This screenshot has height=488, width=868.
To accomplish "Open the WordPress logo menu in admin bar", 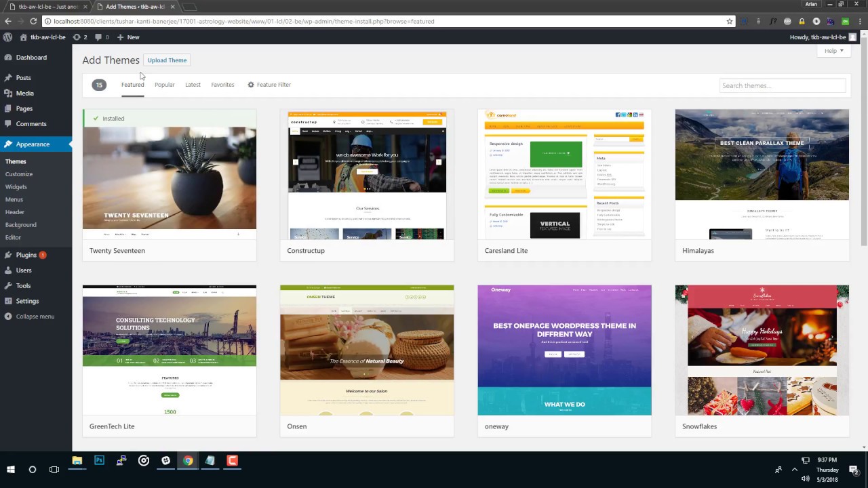I will 7,37.
